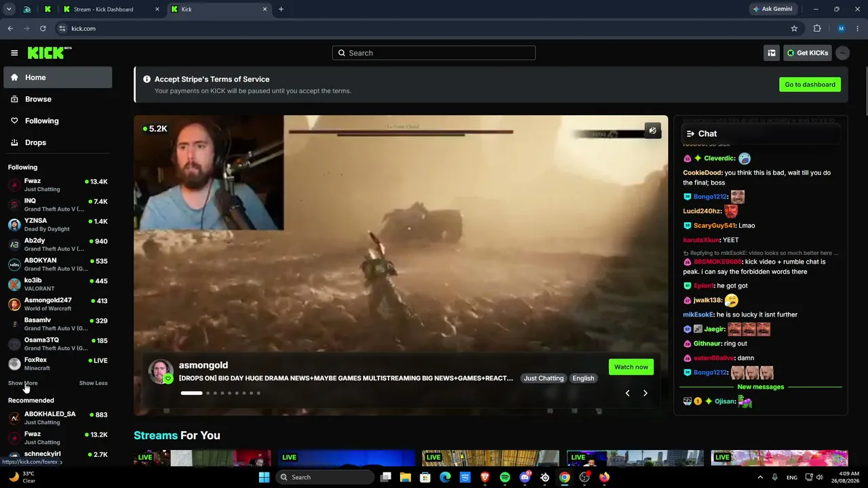Open the Kick hamburger sidebar menu
Image resolution: width=868 pixels, height=488 pixels.
(14, 53)
